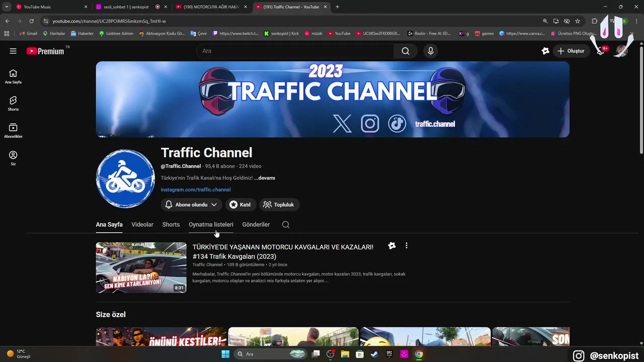Click the search magnifier button

click(406, 51)
